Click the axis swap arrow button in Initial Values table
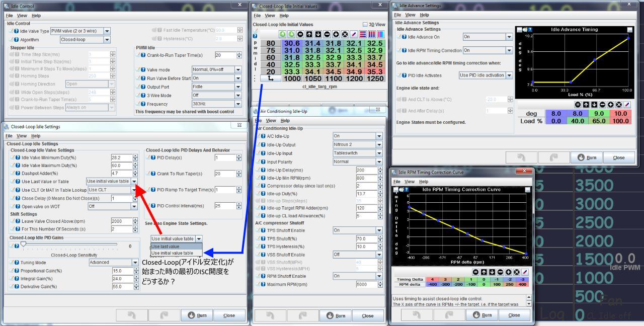 pyautogui.click(x=271, y=79)
